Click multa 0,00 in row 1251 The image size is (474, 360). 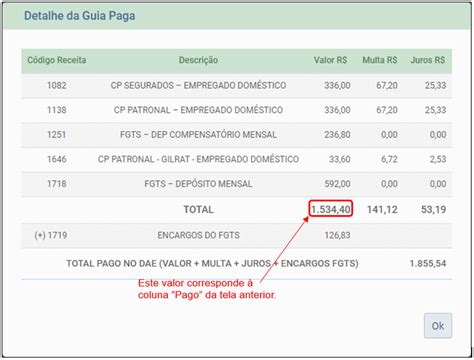[x=389, y=135]
